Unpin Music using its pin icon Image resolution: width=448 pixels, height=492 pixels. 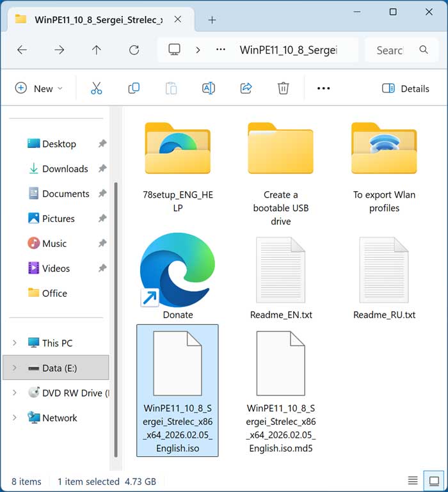tap(102, 243)
